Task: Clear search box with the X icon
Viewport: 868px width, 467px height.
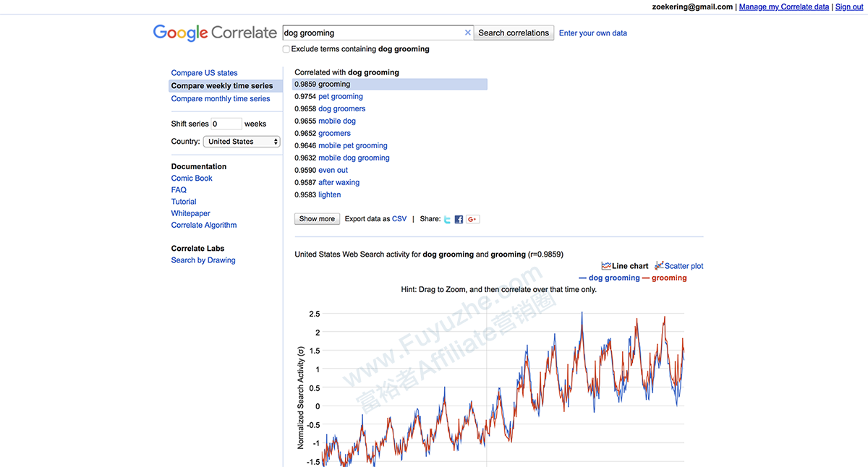Action: [467, 33]
